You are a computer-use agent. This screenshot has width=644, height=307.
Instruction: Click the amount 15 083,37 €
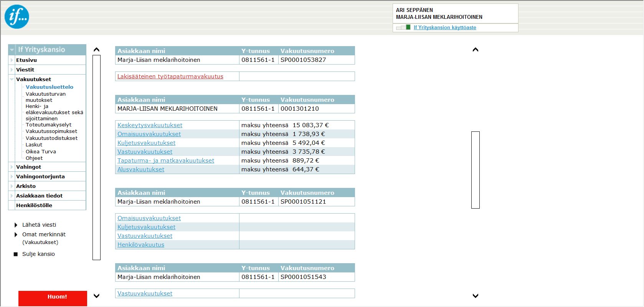click(x=310, y=125)
